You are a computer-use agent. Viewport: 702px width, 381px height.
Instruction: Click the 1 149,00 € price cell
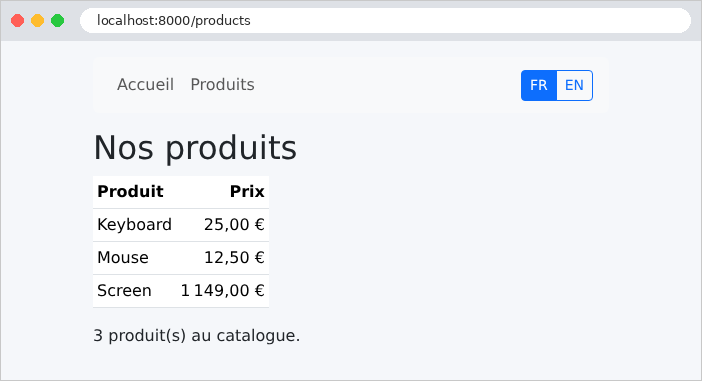click(223, 291)
